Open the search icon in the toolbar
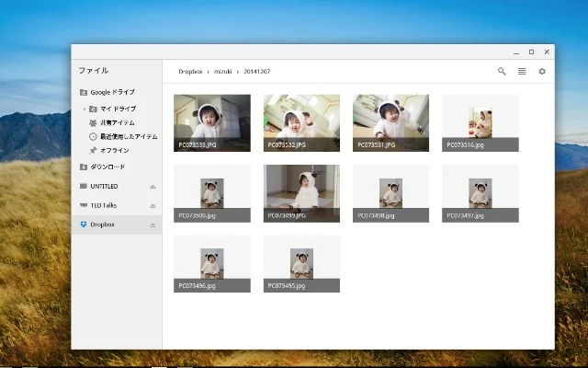588x368 pixels. pos(502,71)
